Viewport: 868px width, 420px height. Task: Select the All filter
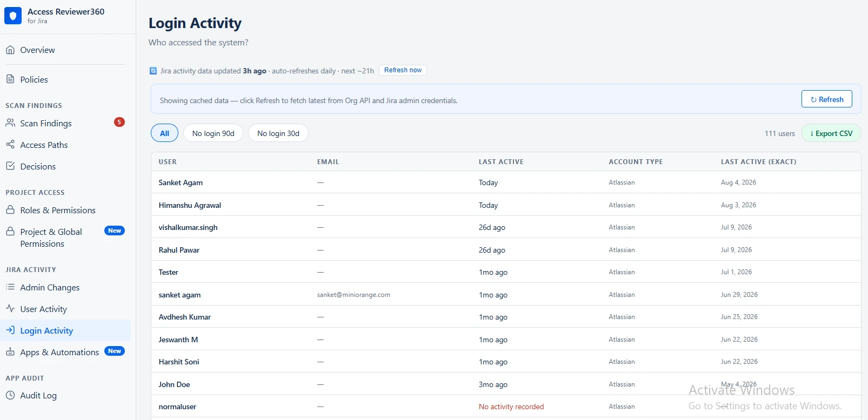point(164,133)
